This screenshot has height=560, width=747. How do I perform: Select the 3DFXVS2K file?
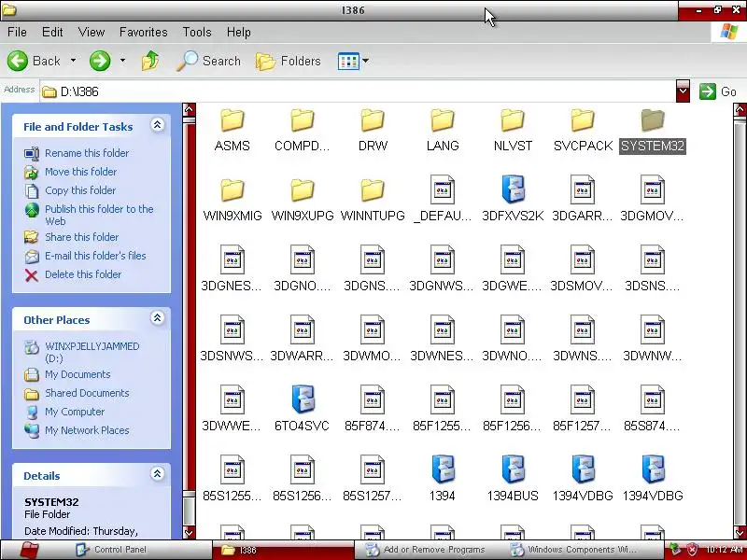[513, 200]
